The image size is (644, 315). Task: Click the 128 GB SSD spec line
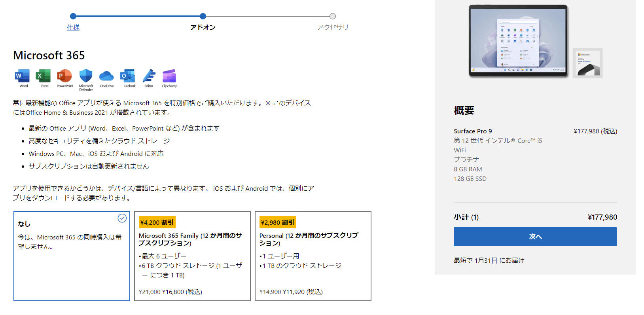click(x=470, y=178)
